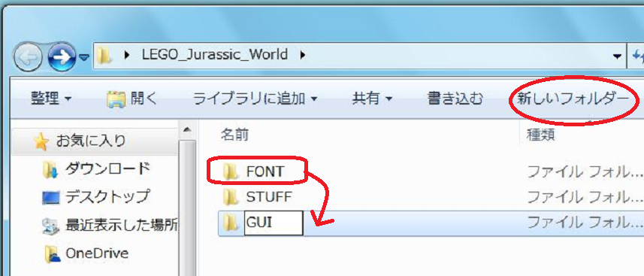Click the 開く button
Image resolution: width=644 pixels, height=276 pixels.
[x=132, y=99]
